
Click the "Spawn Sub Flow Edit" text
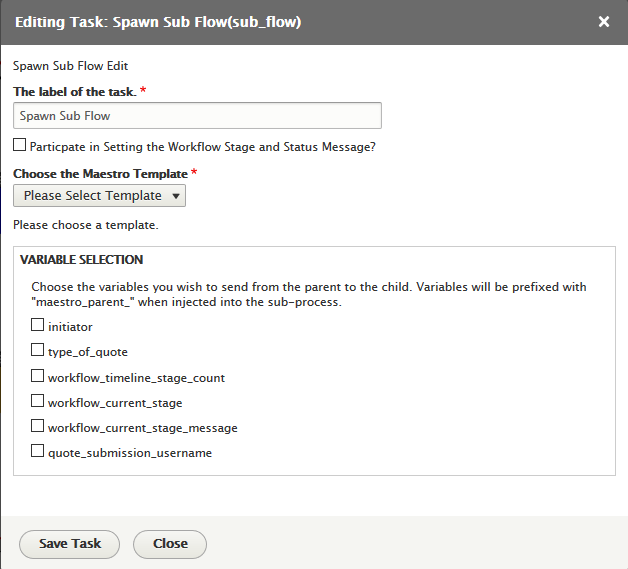tap(70, 65)
